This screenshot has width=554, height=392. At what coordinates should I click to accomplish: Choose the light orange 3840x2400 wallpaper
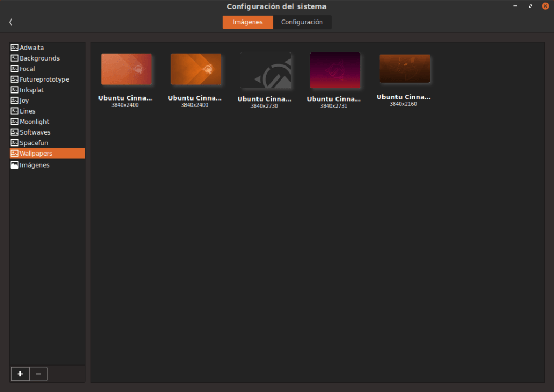127,69
